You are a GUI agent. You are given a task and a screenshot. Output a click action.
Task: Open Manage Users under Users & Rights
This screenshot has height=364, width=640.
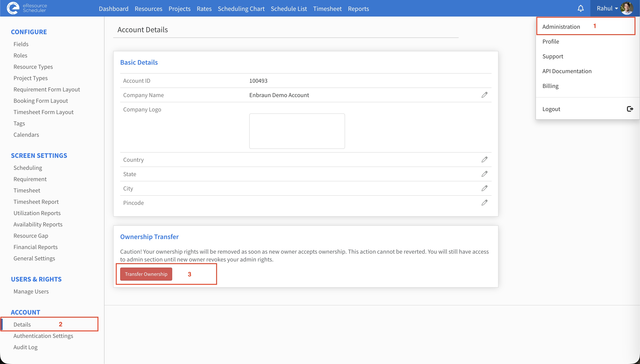pyautogui.click(x=31, y=292)
